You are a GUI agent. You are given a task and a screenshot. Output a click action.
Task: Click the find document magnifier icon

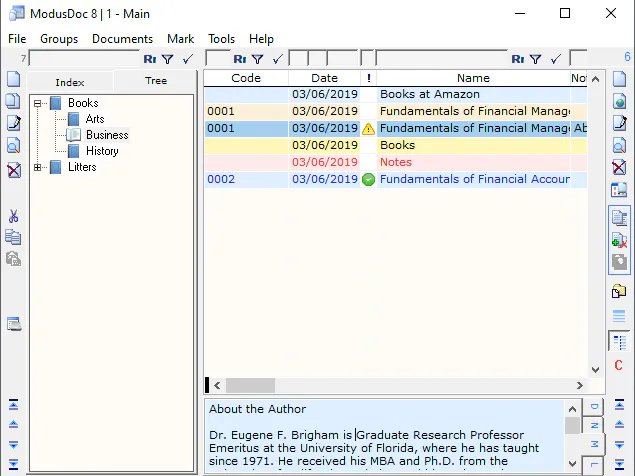click(619, 145)
